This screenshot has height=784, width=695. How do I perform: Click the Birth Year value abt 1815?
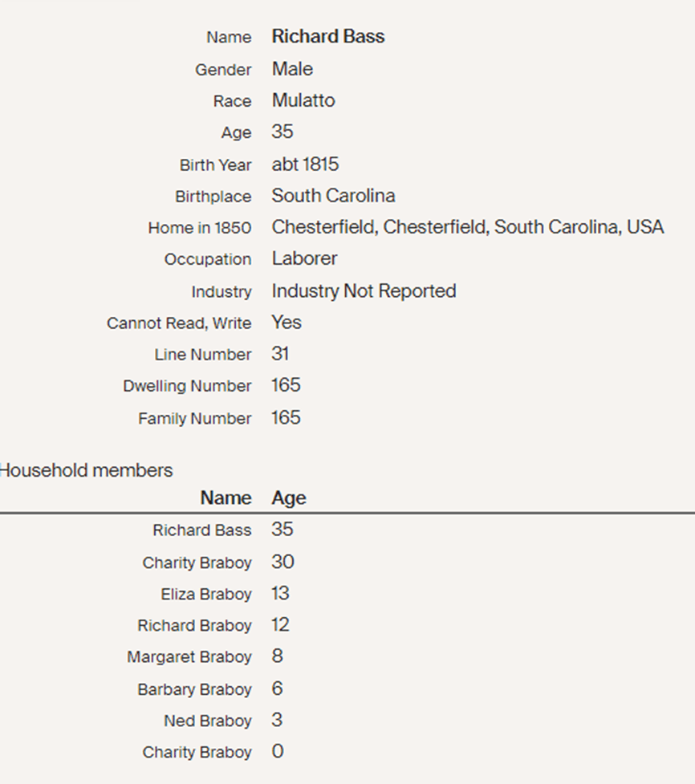click(x=305, y=165)
